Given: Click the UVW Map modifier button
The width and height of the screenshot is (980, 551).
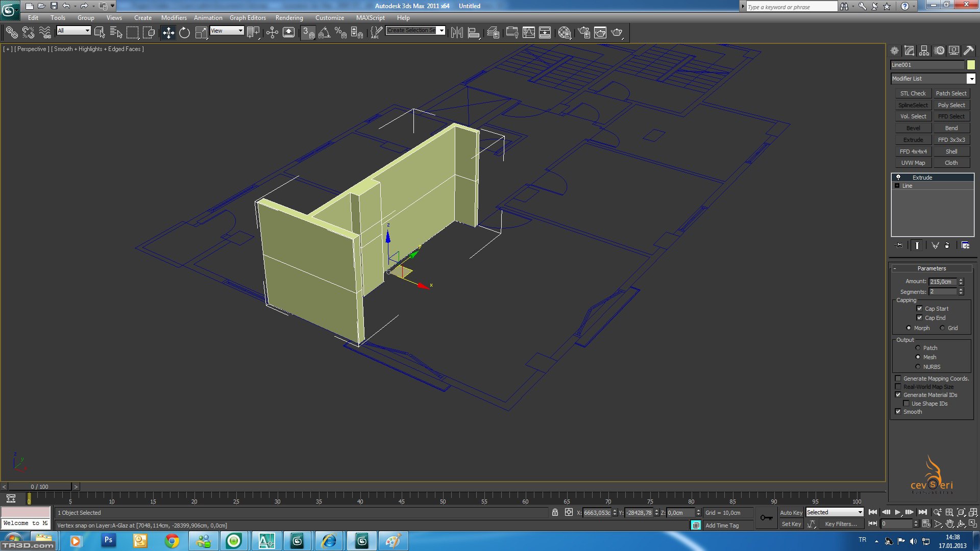Looking at the screenshot, I should (913, 163).
